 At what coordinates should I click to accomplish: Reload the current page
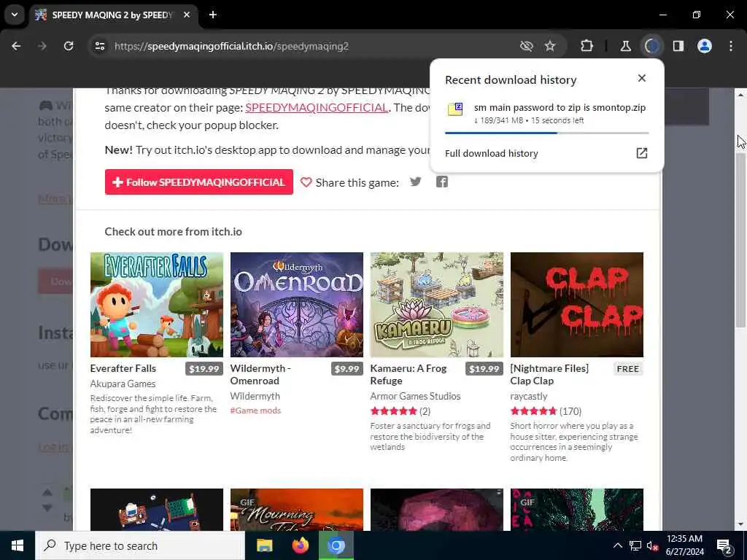tap(69, 46)
